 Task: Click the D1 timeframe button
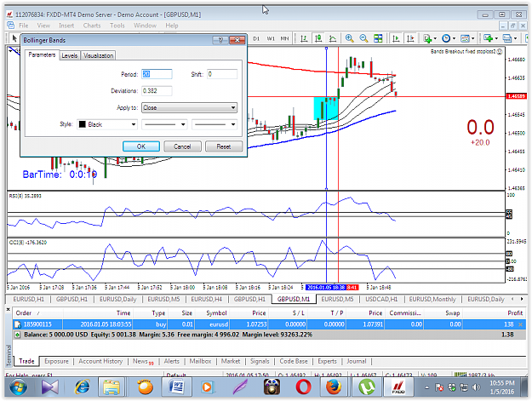256,38
